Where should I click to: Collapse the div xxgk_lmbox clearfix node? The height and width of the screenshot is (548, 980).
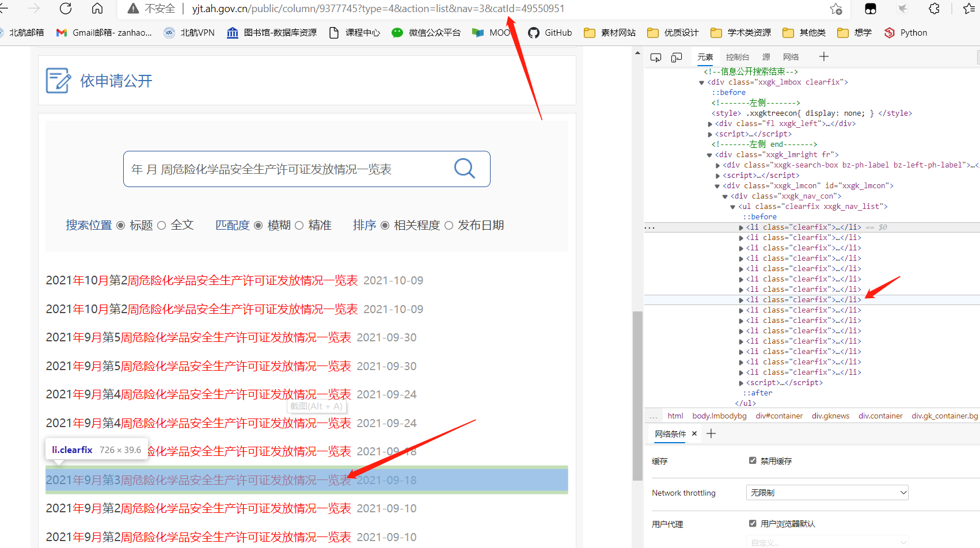click(x=702, y=82)
